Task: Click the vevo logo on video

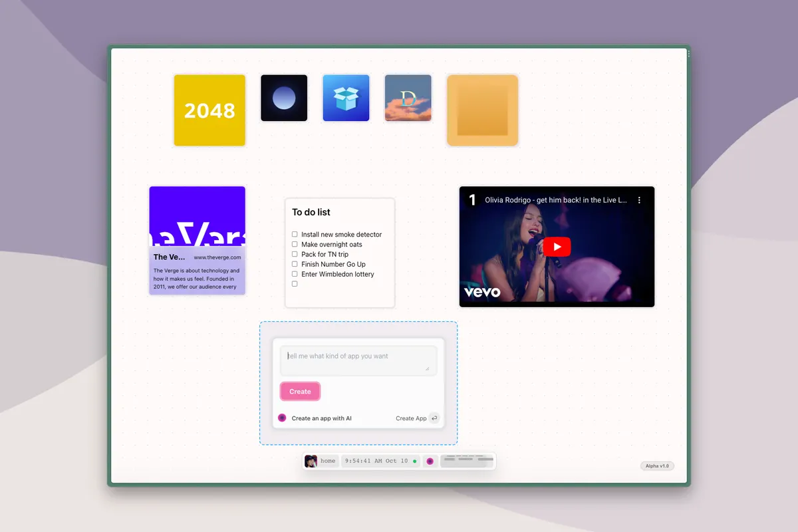Action: point(482,292)
